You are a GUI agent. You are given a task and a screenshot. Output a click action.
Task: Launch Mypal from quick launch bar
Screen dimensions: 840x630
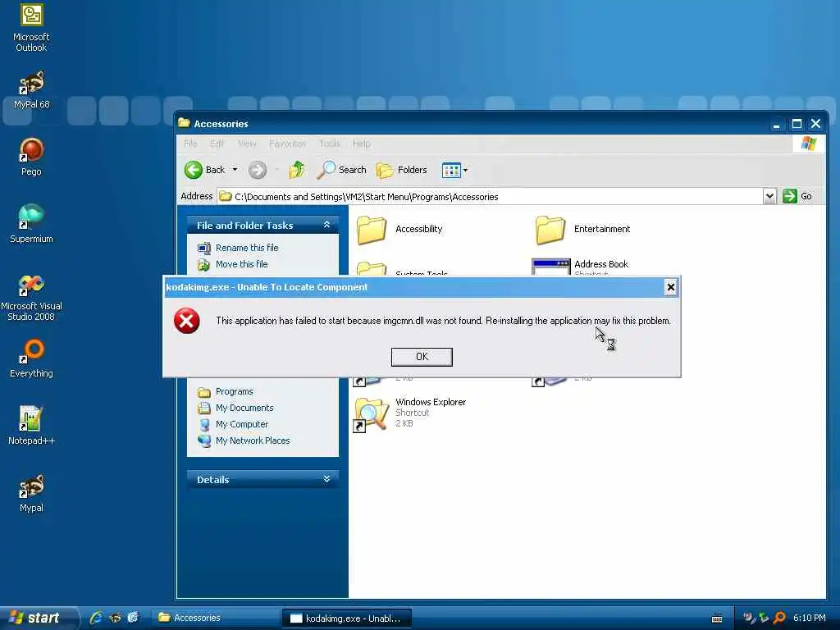[115, 618]
